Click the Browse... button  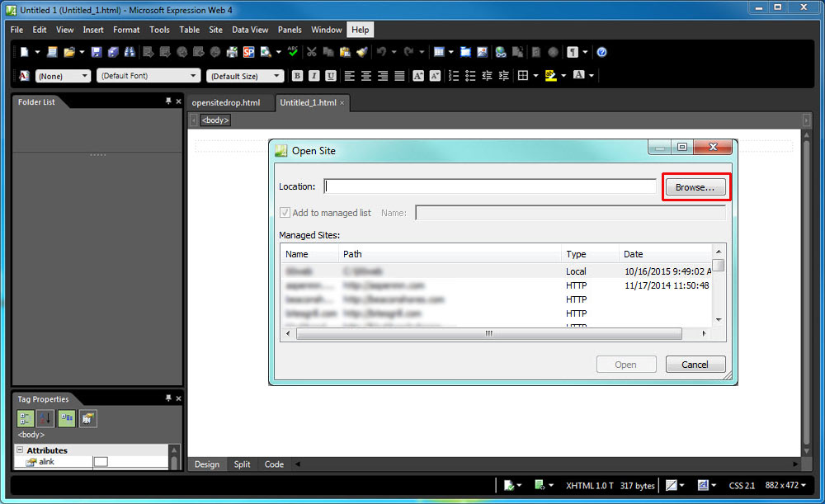pos(695,187)
